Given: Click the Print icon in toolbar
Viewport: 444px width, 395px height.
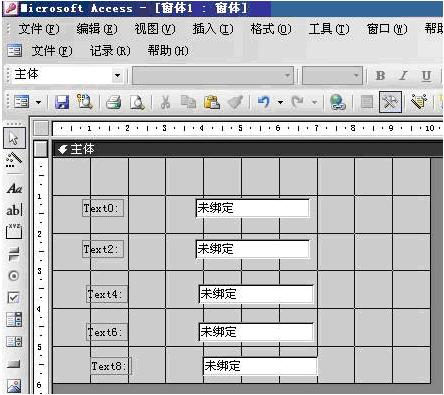Looking at the screenshot, I should coord(113,102).
